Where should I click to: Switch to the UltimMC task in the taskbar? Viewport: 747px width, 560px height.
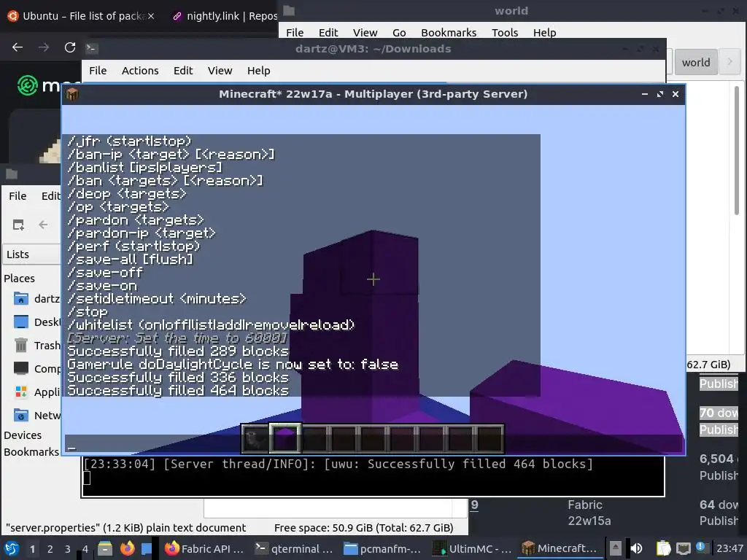click(472, 548)
